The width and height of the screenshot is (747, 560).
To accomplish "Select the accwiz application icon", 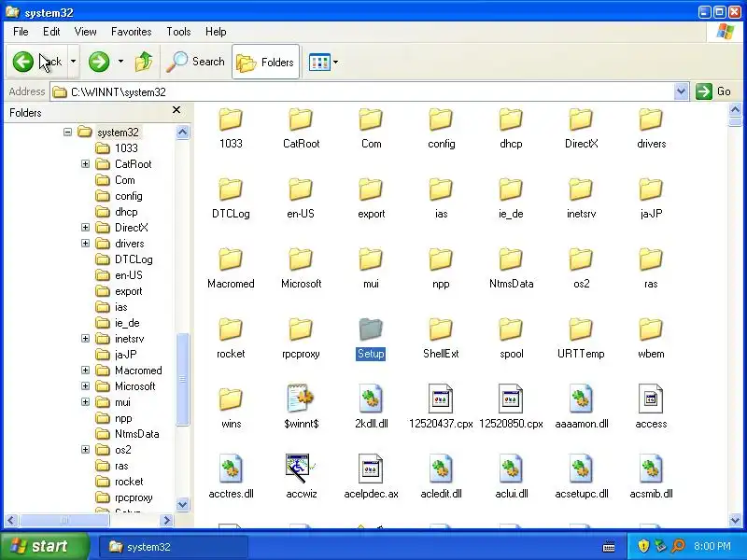I will click(301, 469).
